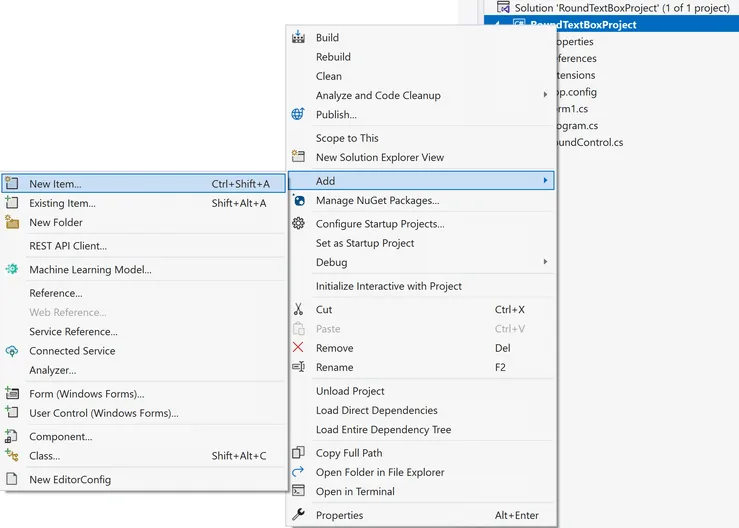This screenshot has height=528, width=739.
Task: Click the User Control (Windows Forms) icon
Action: [x=12, y=412]
